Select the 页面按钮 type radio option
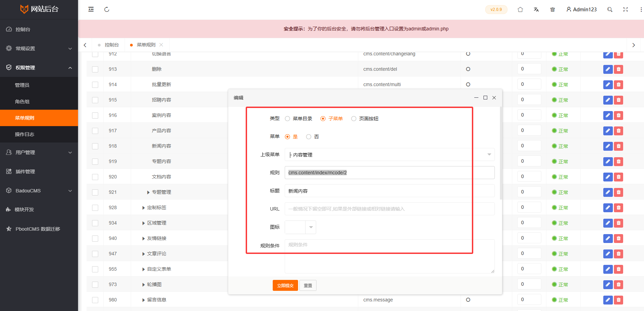 (354, 119)
